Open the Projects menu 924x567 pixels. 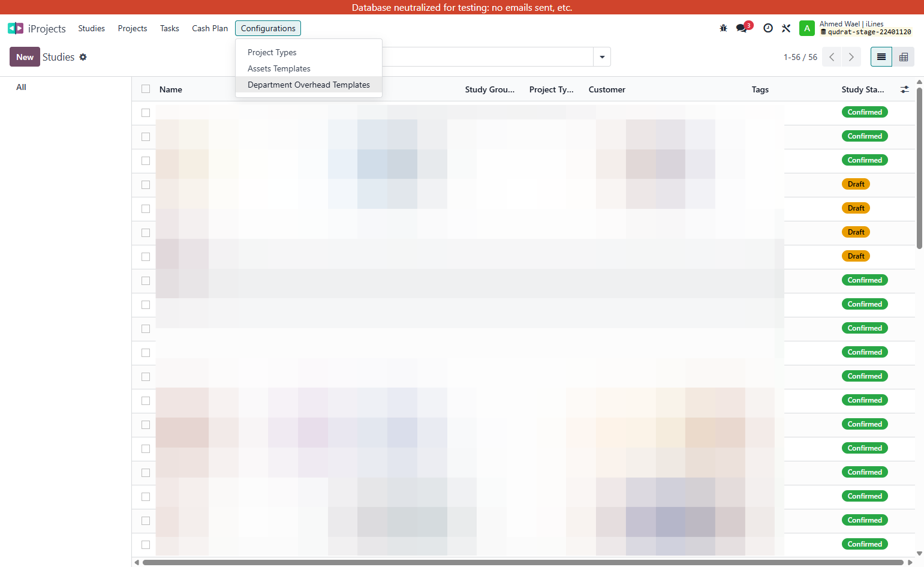click(x=133, y=28)
